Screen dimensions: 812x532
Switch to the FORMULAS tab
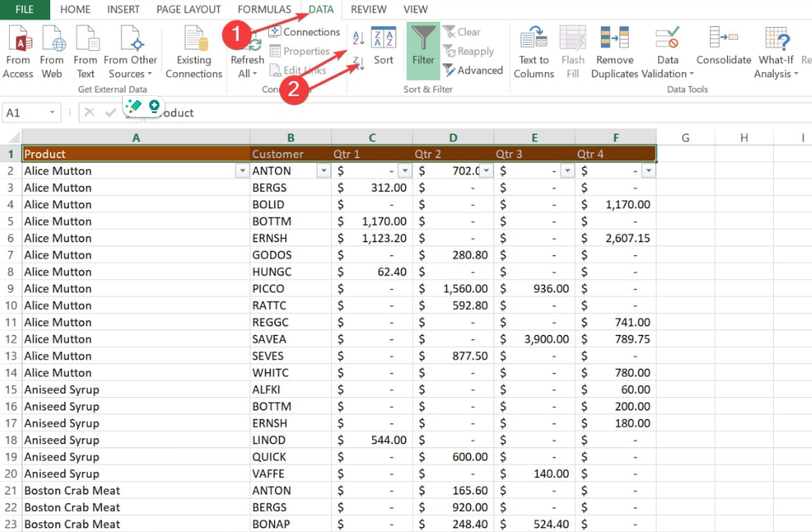(264, 9)
